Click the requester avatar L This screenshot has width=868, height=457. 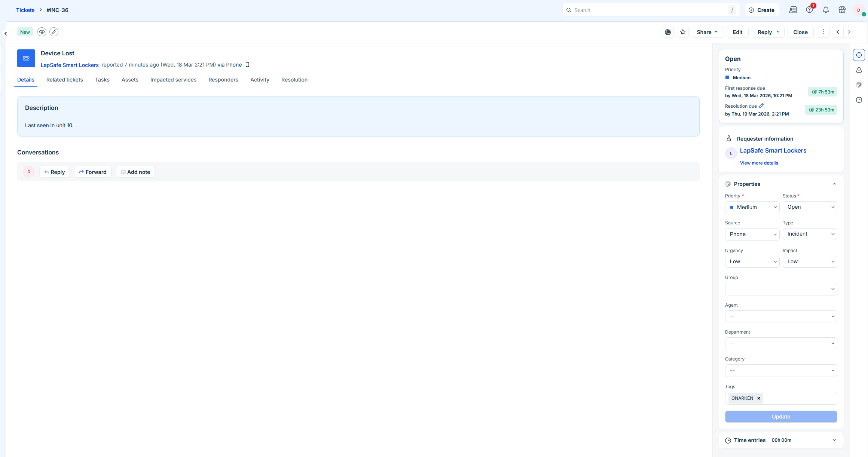tap(731, 153)
